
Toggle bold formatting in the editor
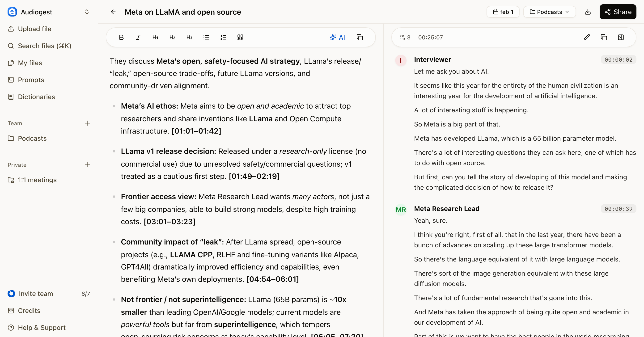pyautogui.click(x=122, y=37)
